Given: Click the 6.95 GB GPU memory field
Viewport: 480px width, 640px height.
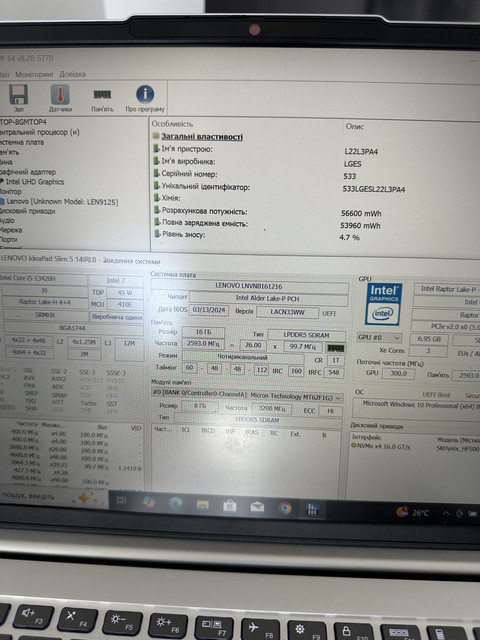Looking at the screenshot, I should (x=429, y=339).
